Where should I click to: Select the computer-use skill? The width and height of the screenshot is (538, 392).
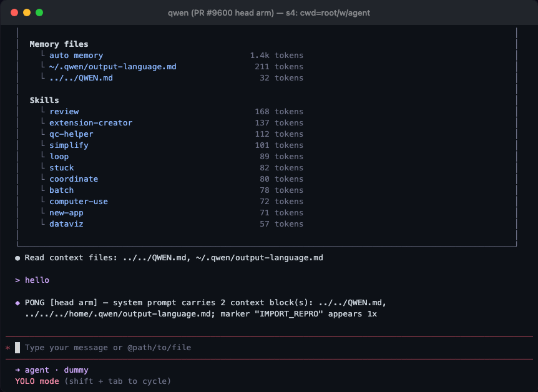coord(79,202)
